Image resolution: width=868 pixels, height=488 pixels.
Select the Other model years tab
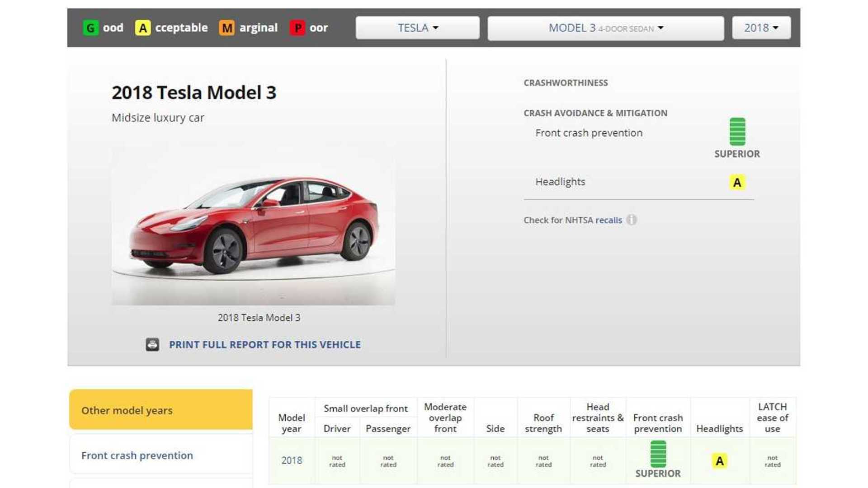[161, 410]
